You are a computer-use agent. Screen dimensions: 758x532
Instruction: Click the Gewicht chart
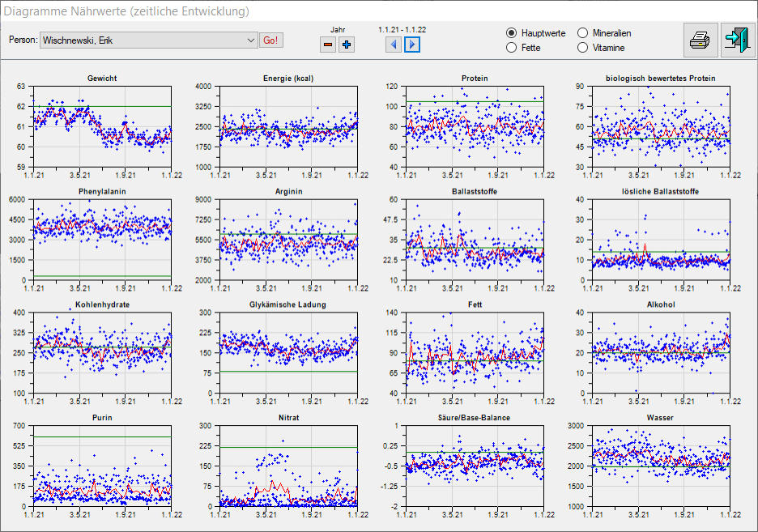coord(102,126)
